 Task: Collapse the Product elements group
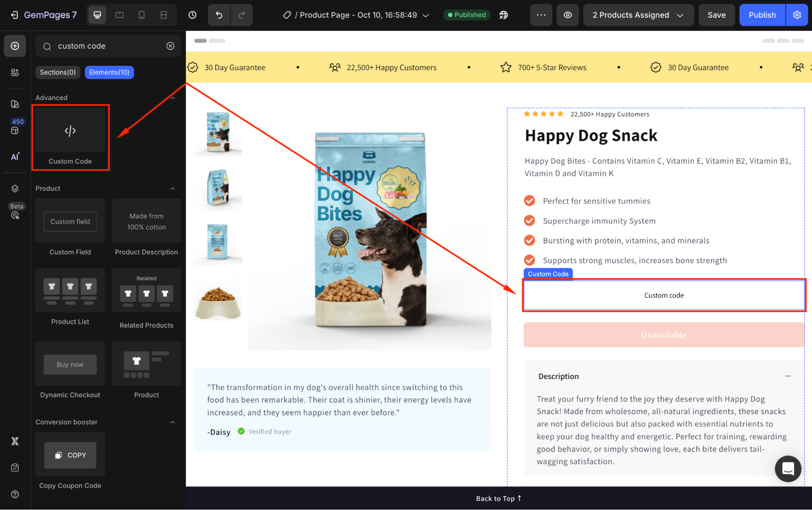tap(173, 188)
